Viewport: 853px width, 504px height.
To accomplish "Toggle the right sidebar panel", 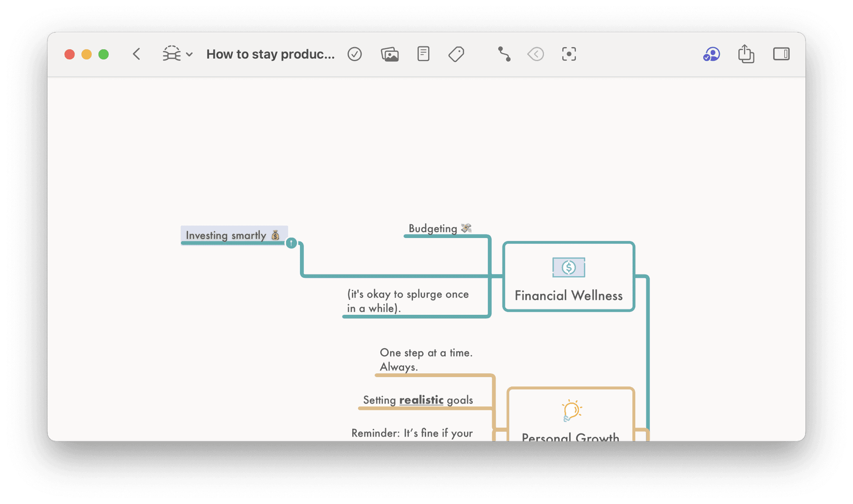I will tap(781, 54).
